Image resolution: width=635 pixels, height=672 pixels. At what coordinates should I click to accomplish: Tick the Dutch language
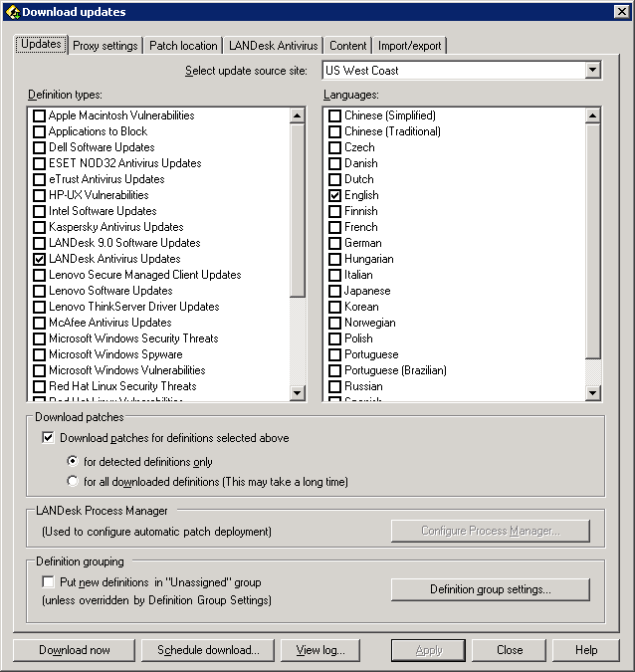pyautogui.click(x=334, y=179)
